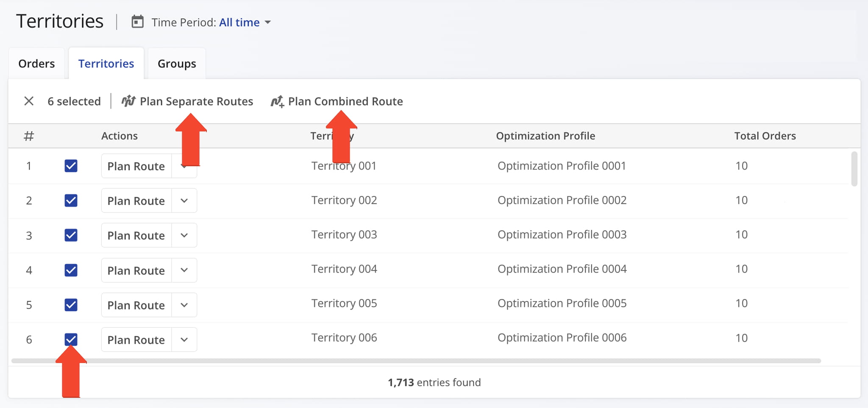The image size is (868, 408).
Task: Uncheck the checkbox for Territory 004
Action: 71,270
